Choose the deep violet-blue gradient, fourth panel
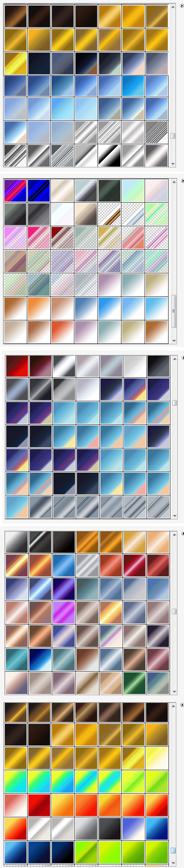 [64, 590]
